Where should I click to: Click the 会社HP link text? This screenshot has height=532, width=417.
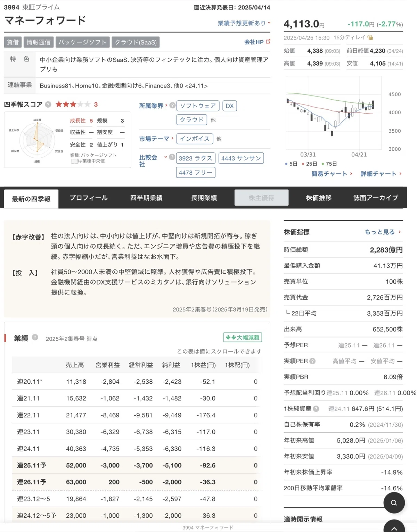pyautogui.click(x=254, y=42)
